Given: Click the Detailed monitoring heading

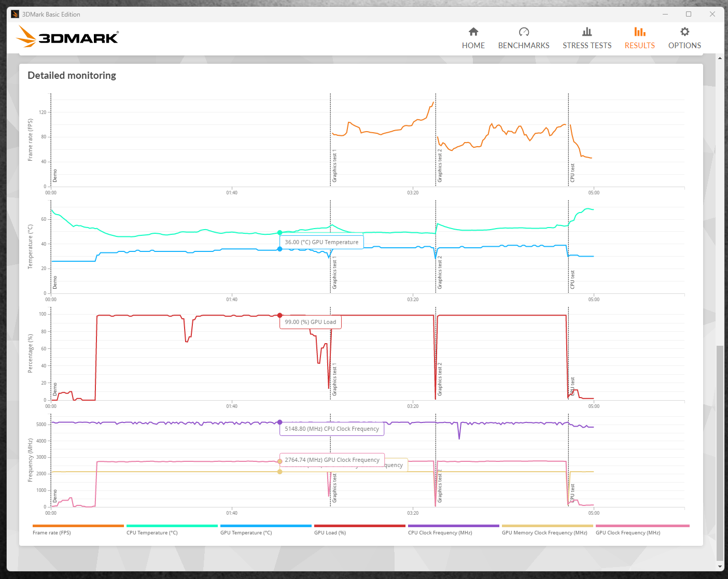Looking at the screenshot, I should [x=72, y=75].
